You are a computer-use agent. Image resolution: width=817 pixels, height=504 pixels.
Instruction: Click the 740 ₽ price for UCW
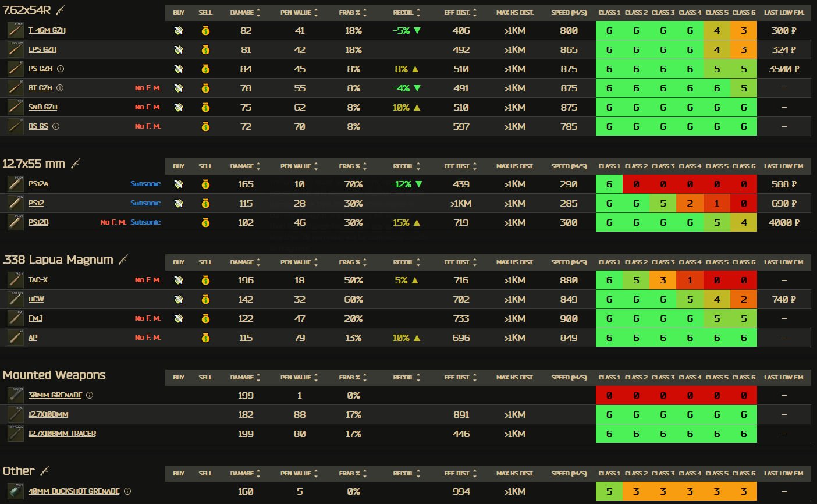pyautogui.click(x=784, y=299)
